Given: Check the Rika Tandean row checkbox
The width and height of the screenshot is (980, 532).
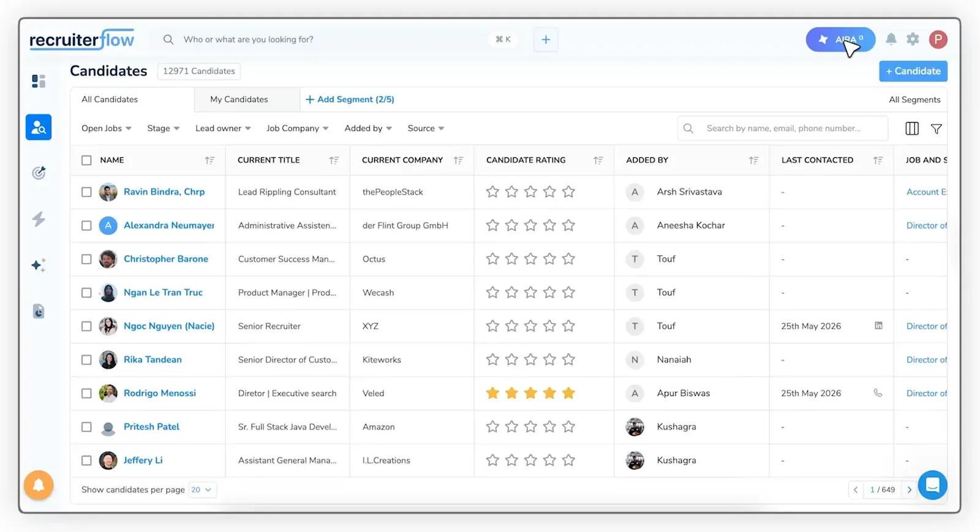Looking at the screenshot, I should coord(86,360).
